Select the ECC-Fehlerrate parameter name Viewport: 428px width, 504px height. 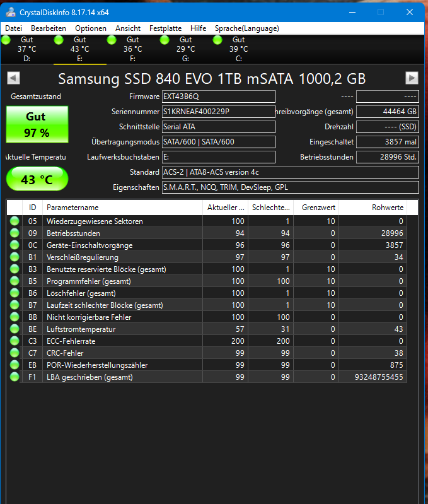(71, 341)
